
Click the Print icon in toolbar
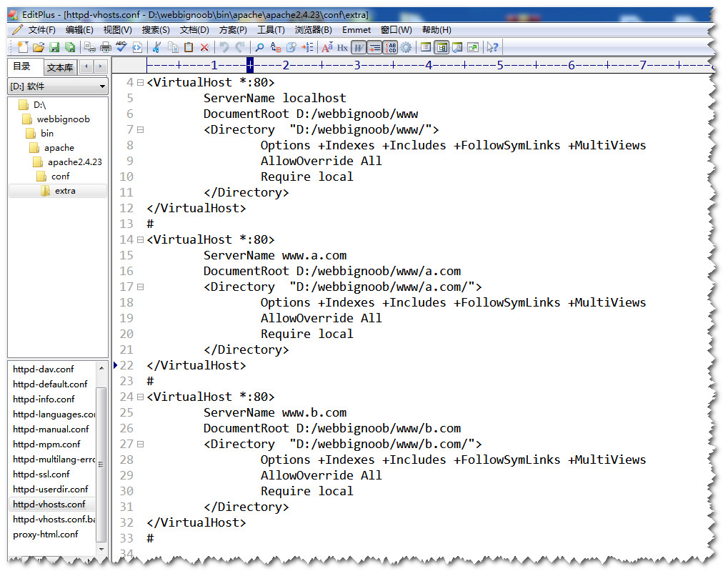tap(106, 47)
